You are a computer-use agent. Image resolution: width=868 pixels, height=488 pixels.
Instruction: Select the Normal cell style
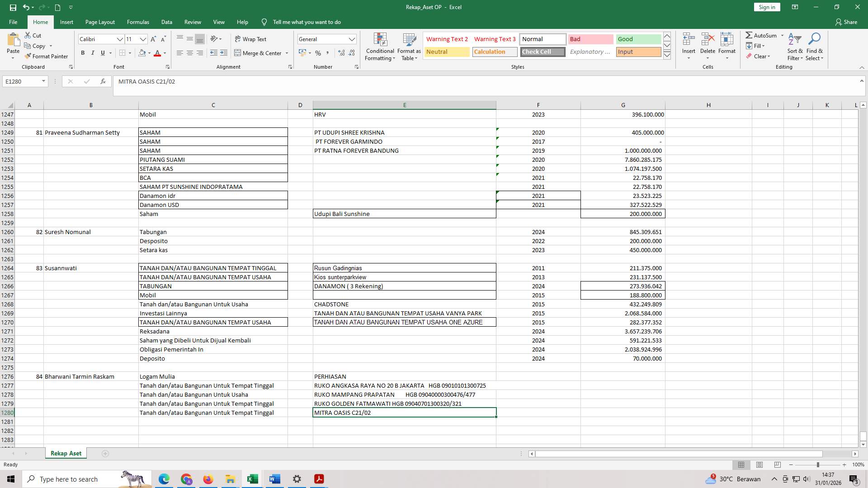(542, 39)
